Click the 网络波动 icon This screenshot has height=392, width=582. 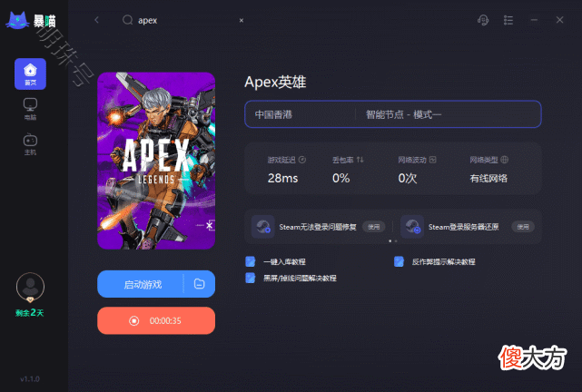pyautogui.click(x=432, y=160)
